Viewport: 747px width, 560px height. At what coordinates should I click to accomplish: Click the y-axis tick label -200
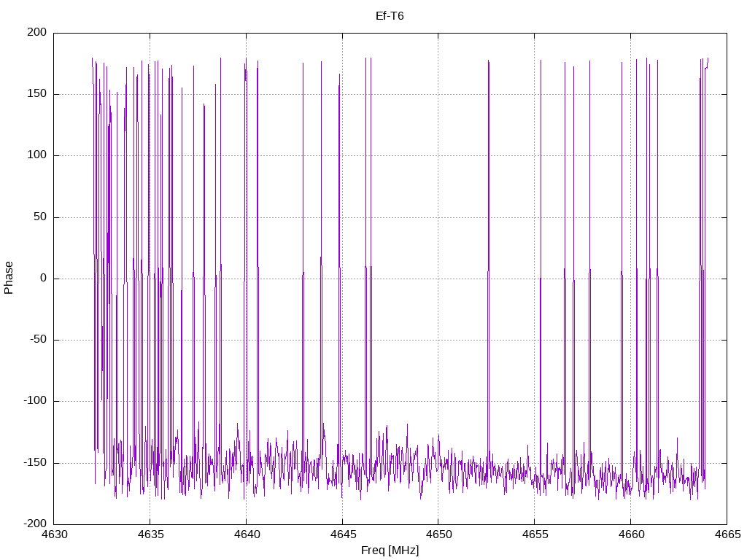(35, 524)
